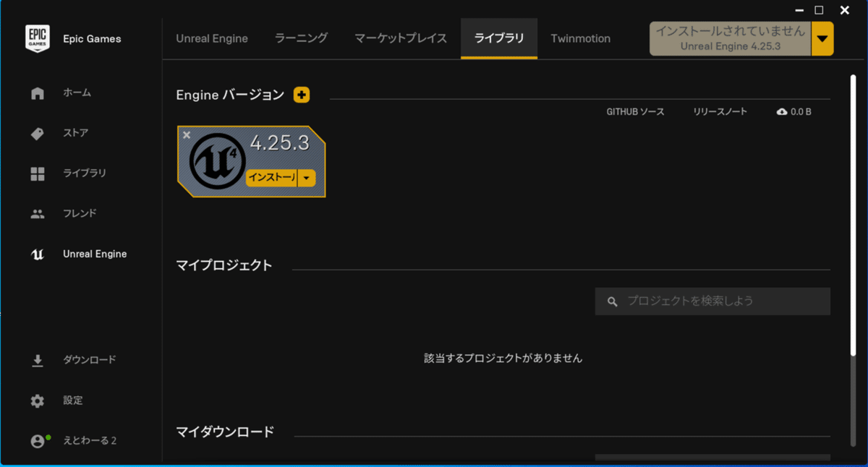Select the Unreal Engine icon in the sidebar
Viewport: 868px width, 467px height.
pyautogui.click(x=36, y=254)
